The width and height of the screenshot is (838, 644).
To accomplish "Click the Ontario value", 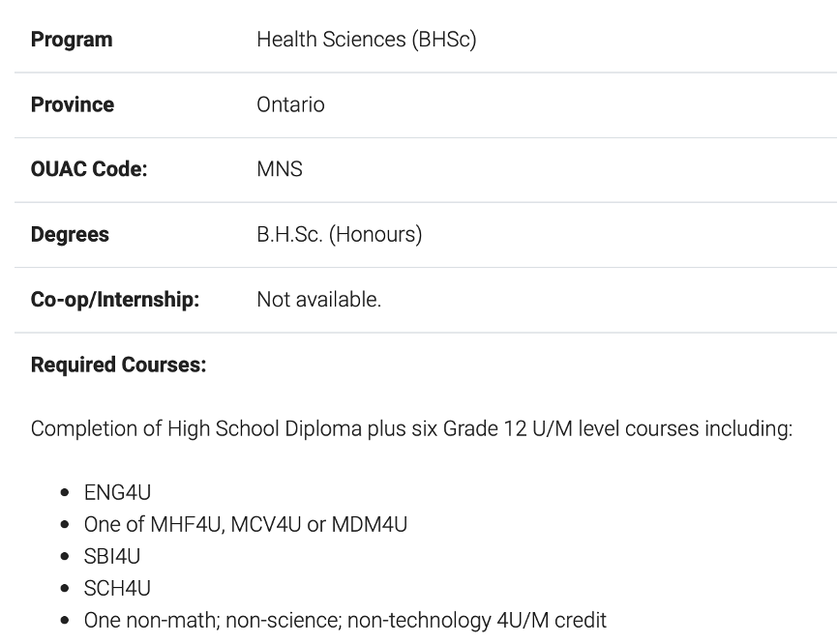I will tap(290, 104).
